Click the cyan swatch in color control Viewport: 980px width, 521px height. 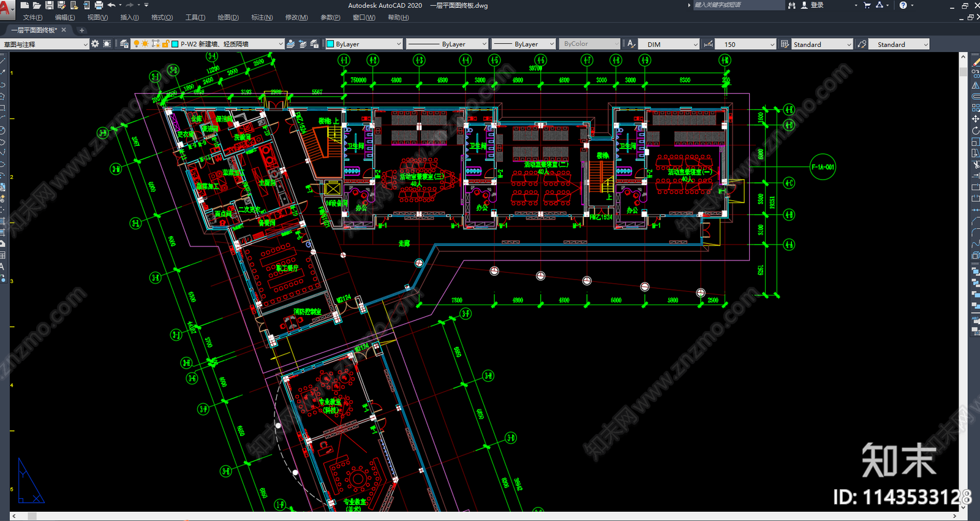[x=330, y=44]
